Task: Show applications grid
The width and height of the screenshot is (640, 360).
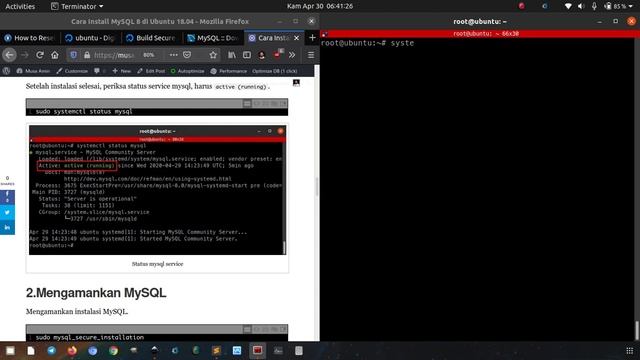Action: (629, 351)
